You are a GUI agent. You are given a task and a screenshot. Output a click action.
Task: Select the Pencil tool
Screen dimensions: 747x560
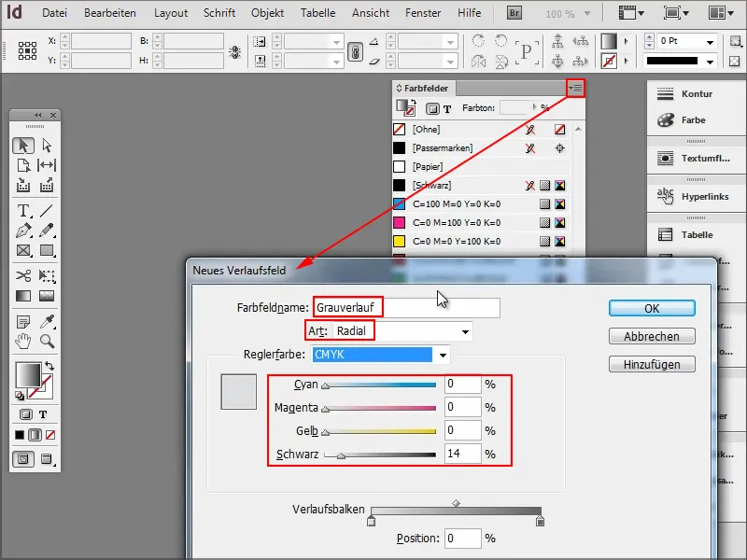tap(47, 231)
